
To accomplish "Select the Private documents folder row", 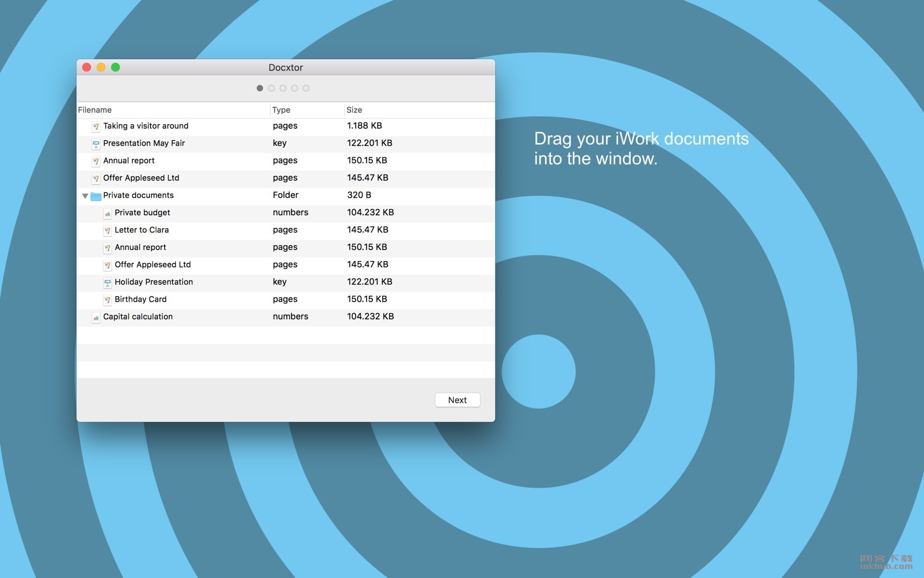I will pyautogui.click(x=286, y=196).
